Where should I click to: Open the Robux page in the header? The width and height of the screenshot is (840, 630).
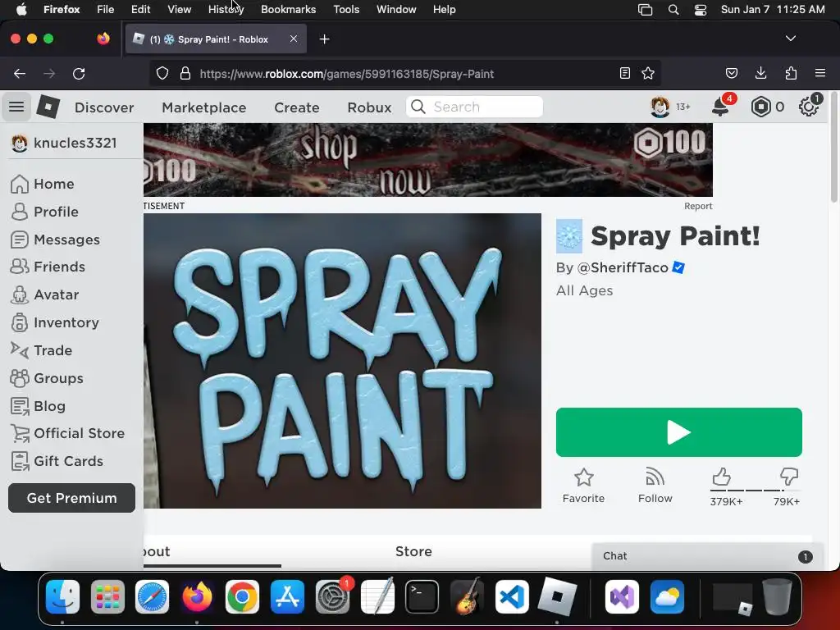pyautogui.click(x=369, y=107)
